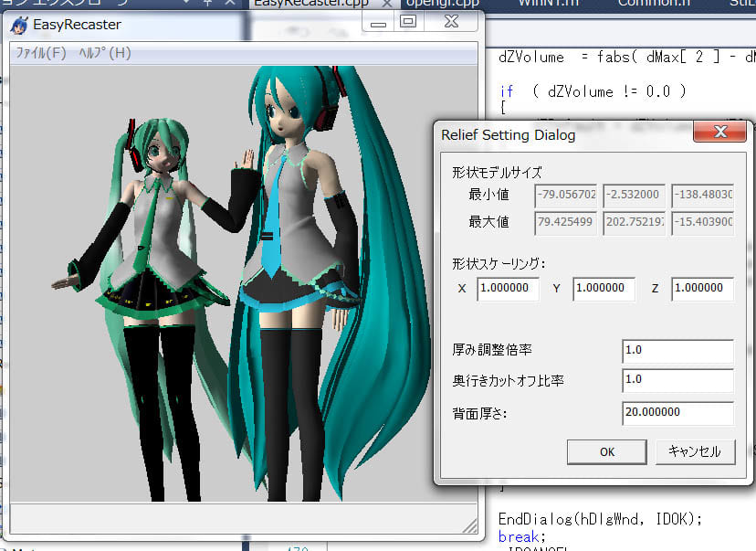Switch to the Common.h editor tab
Viewport: 756px width, 551px height.
pos(654,4)
